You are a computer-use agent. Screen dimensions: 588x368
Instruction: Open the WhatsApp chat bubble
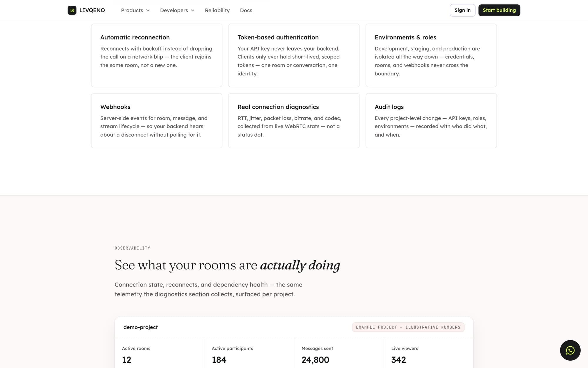pyautogui.click(x=570, y=350)
